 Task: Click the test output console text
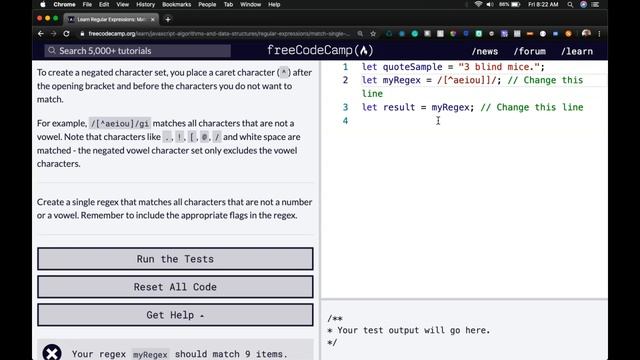click(409, 331)
